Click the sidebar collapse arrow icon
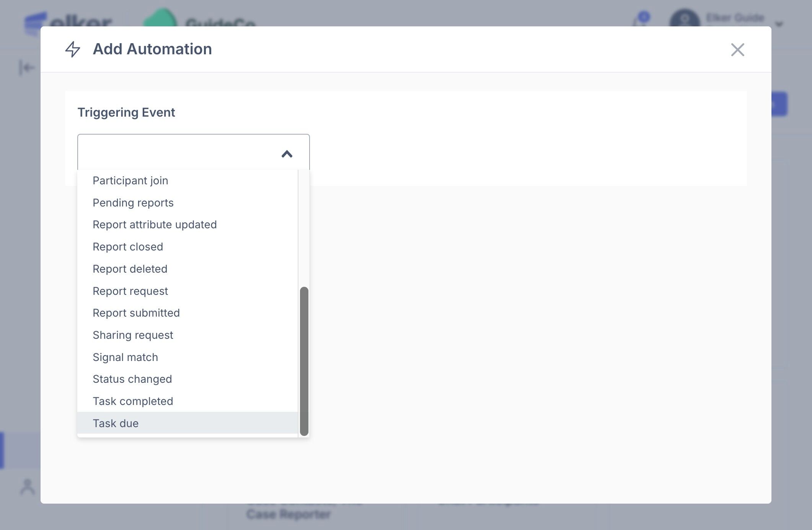Viewport: 812px width, 530px height. pos(26,68)
